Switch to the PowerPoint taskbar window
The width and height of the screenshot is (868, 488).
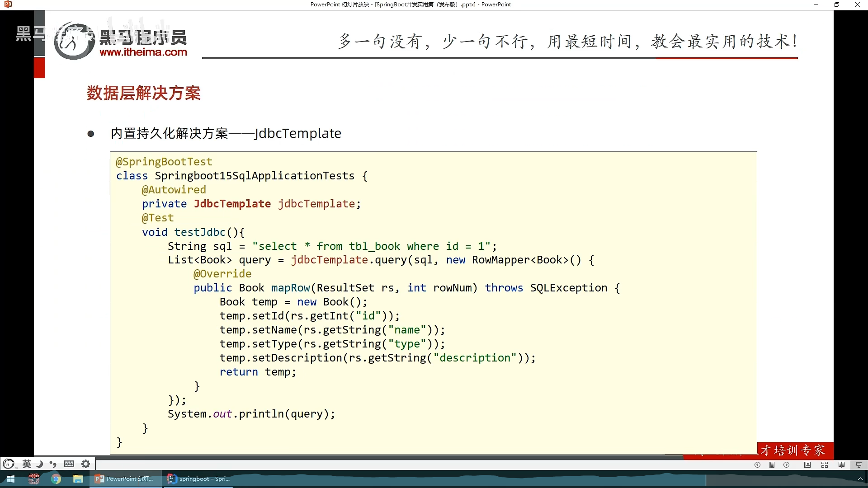(124, 479)
